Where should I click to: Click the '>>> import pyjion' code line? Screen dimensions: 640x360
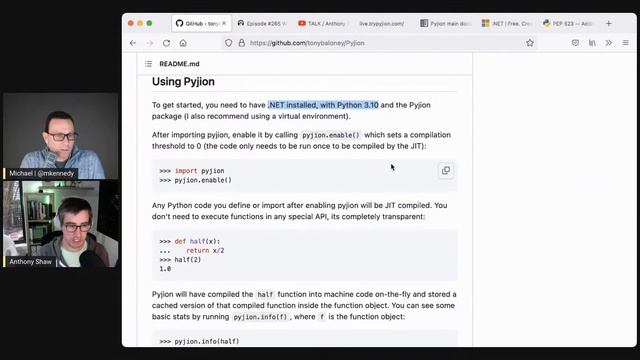pos(192,171)
